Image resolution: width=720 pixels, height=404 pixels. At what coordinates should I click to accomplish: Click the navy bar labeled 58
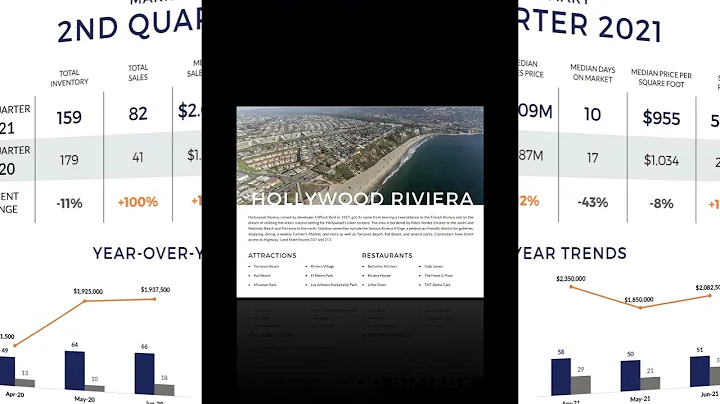tap(561, 376)
